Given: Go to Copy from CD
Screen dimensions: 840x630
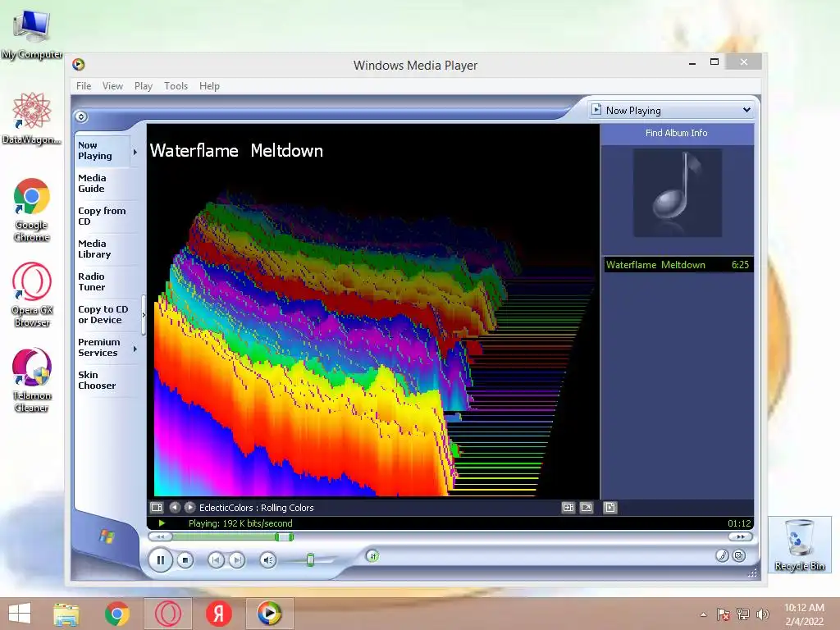Looking at the screenshot, I should pos(102,216).
